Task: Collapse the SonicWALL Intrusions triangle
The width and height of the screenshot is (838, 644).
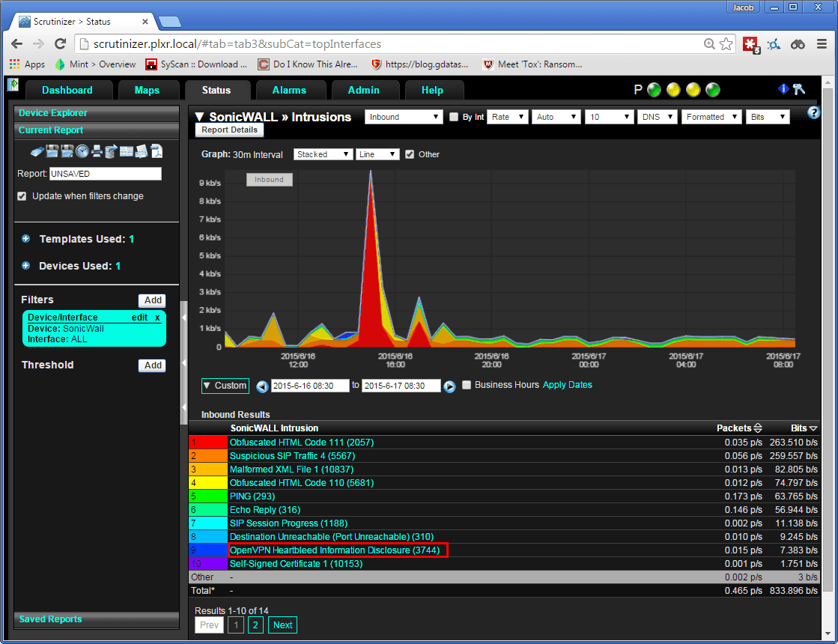Action: click(x=200, y=117)
